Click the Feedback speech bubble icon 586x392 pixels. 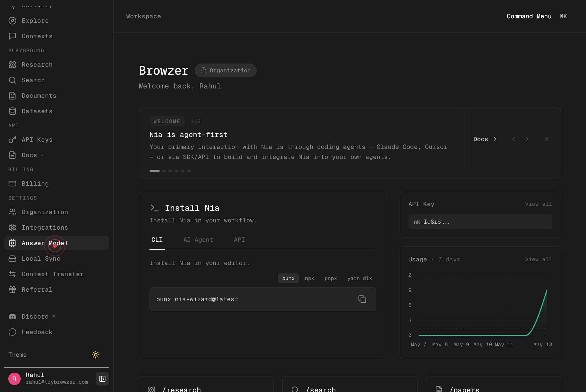click(12, 332)
